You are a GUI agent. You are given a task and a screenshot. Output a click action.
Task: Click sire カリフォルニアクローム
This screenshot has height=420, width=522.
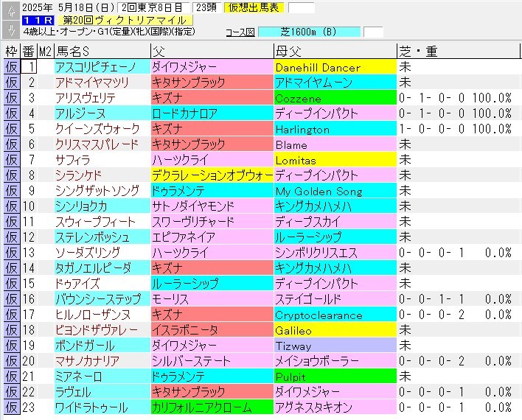click(212, 407)
